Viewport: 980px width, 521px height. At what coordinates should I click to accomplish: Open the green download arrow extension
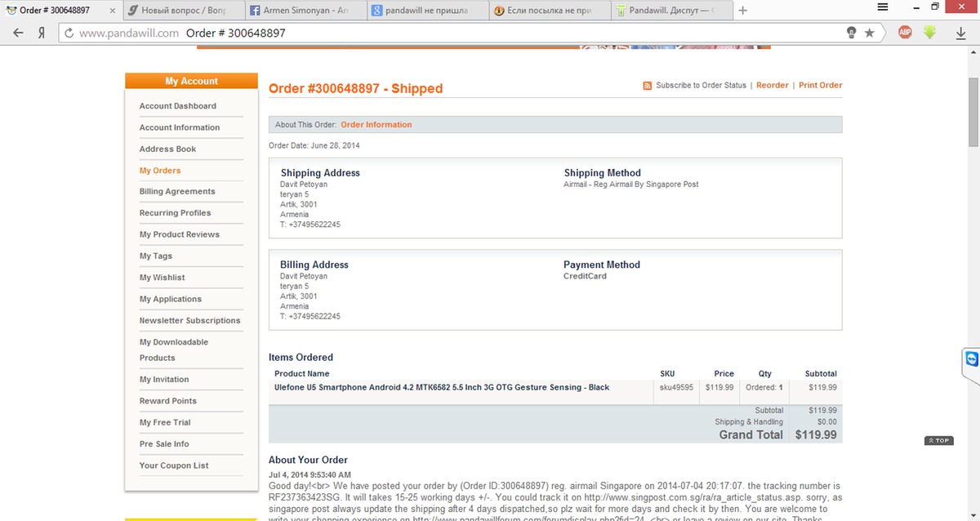click(929, 33)
